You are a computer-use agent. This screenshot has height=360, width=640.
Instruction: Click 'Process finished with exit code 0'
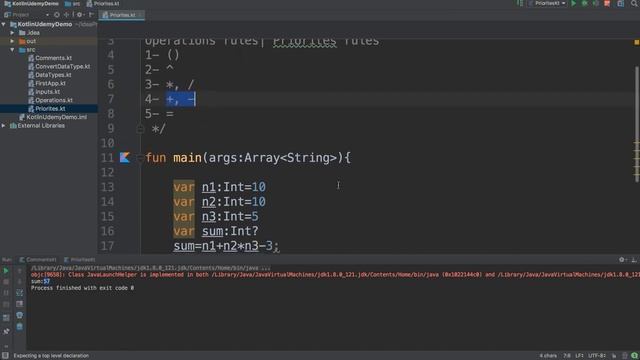pyautogui.click(x=82, y=288)
